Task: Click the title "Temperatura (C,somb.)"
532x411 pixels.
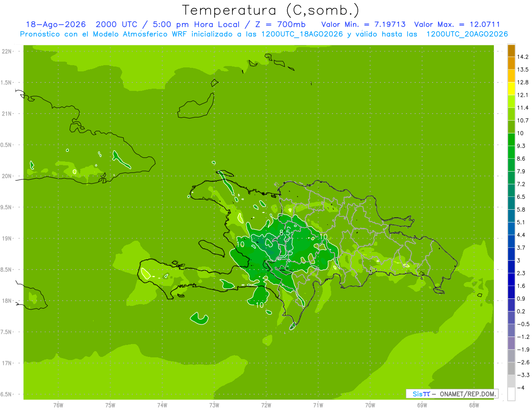Action: 270,10
